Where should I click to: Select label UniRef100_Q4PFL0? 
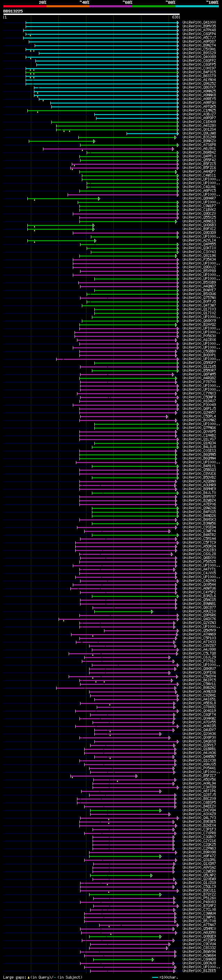(199, 156)
